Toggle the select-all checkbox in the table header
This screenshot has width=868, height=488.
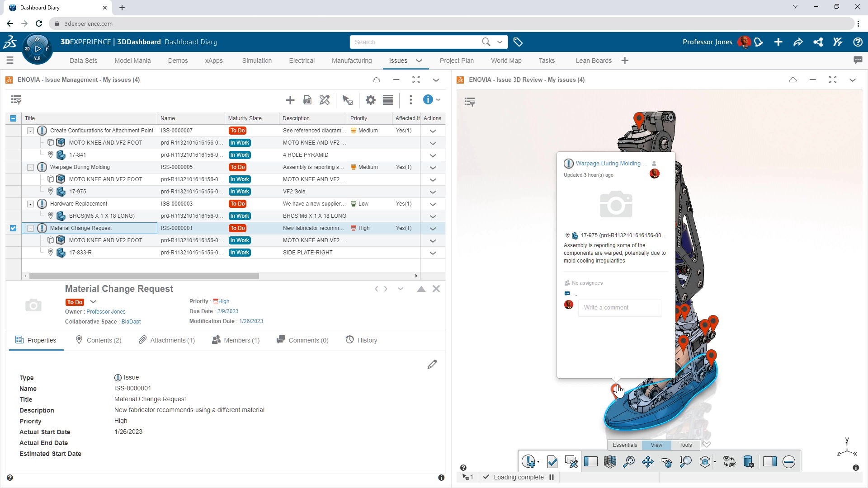[13, 118]
